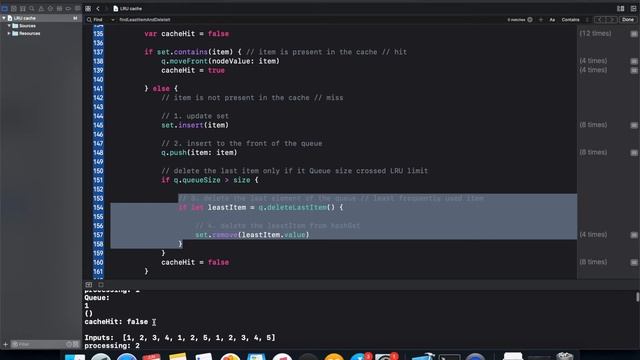Open the Notes app in Dock

pos(178,357)
